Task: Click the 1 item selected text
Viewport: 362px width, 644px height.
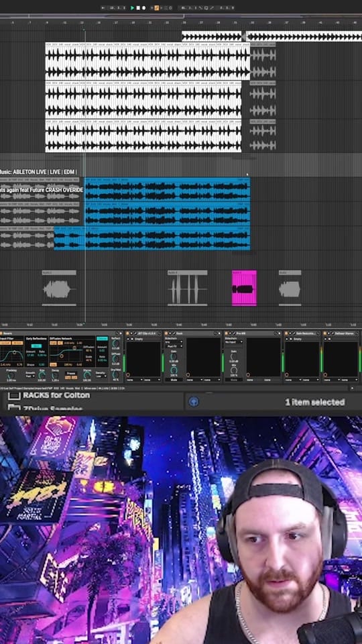Action: click(x=315, y=402)
